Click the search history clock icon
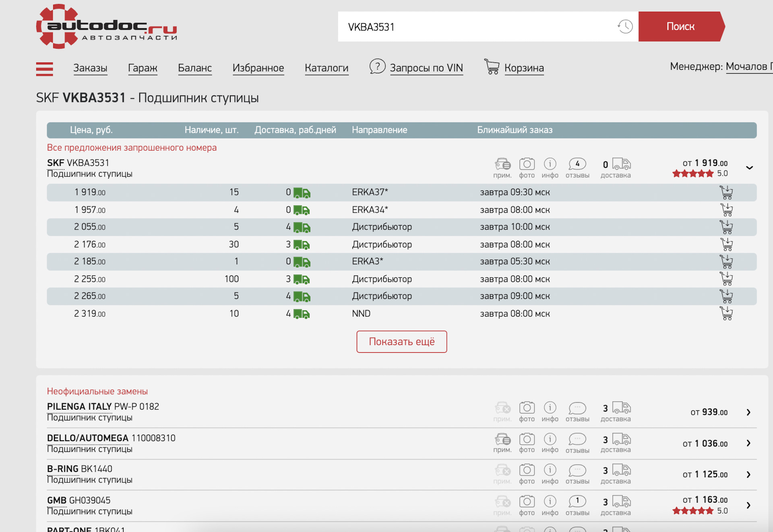This screenshot has height=532, width=773. (625, 27)
